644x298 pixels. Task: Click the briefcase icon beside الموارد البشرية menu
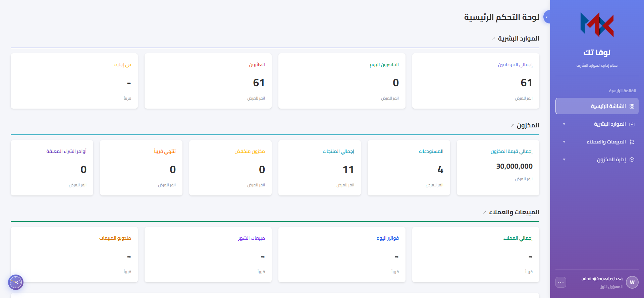(632, 124)
